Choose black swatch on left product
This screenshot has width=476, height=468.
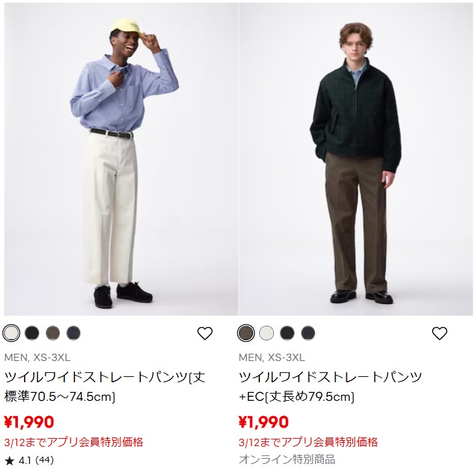coord(32,333)
